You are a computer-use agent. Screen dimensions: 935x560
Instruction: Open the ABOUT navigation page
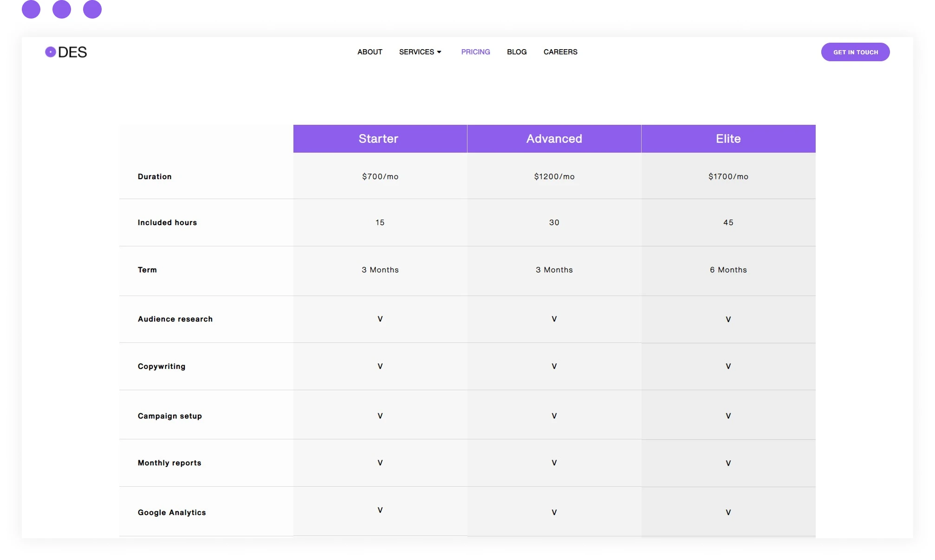click(370, 51)
